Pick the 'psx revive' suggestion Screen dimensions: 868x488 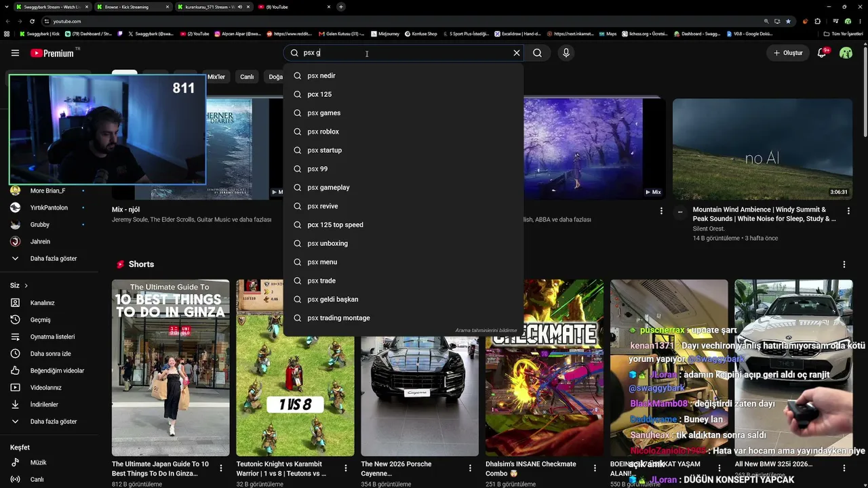click(x=403, y=206)
